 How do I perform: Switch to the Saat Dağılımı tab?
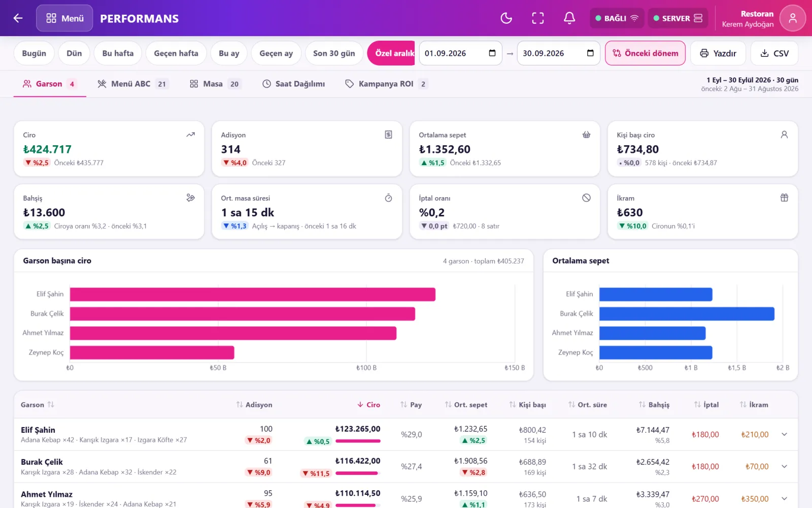coord(294,84)
